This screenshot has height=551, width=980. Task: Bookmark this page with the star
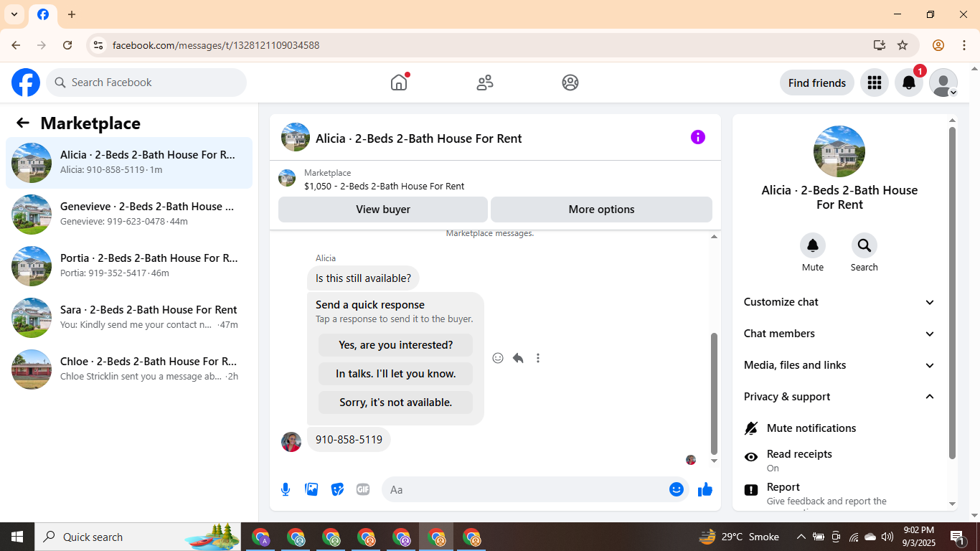click(x=903, y=45)
